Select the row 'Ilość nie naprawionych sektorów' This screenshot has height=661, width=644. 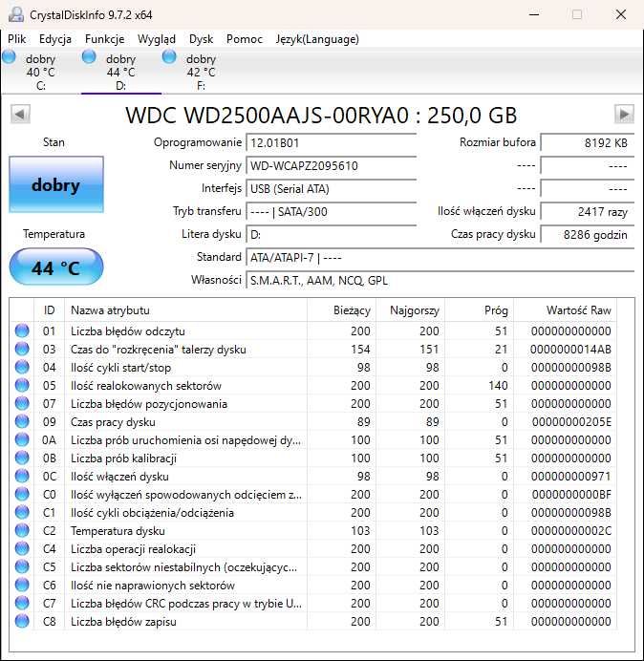[313, 585]
